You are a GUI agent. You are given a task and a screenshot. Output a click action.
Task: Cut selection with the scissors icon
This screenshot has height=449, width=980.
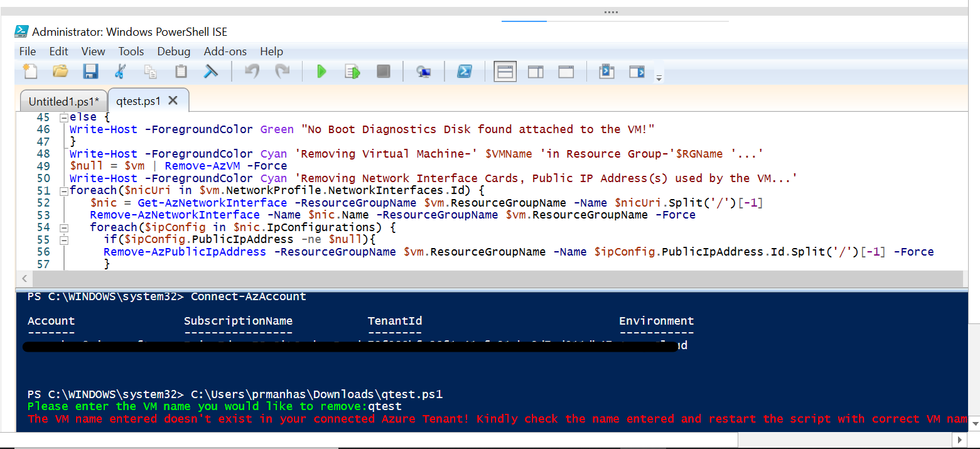point(121,72)
